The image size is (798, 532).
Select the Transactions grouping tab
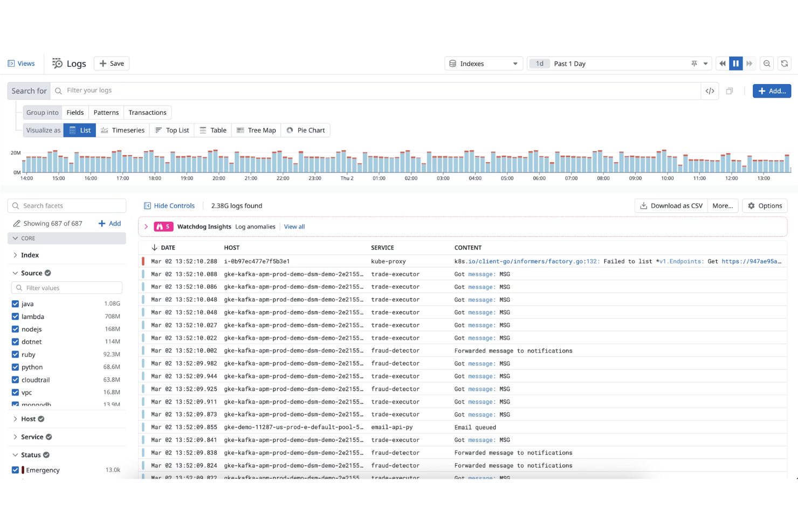[x=147, y=112]
